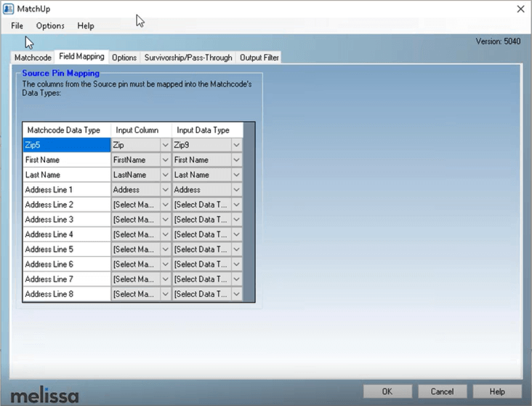Close the MatchUp window
The image size is (532, 406).
pyautogui.click(x=521, y=9)
